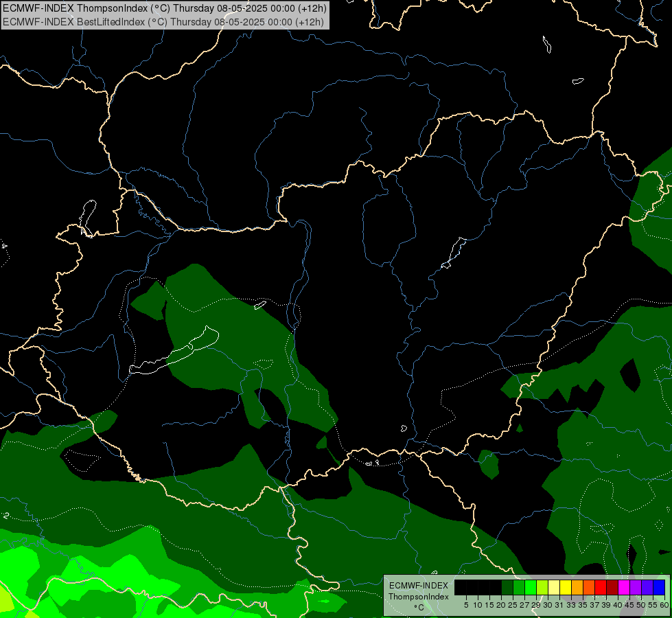672x618 pixels.
Task: Click the narrow lake outline near the western border
Action: point(88,218)
